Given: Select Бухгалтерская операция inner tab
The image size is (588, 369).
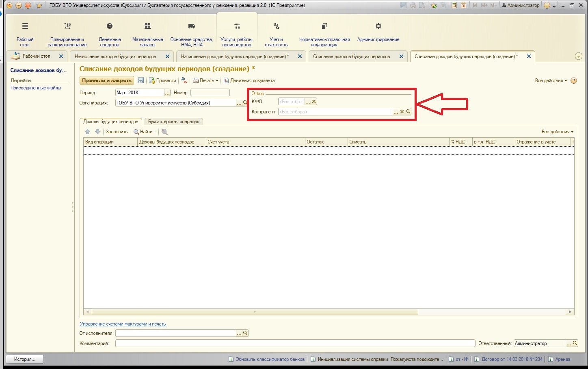Looking at the screenshot, I should pyautogui.click(x=173, y=122).
